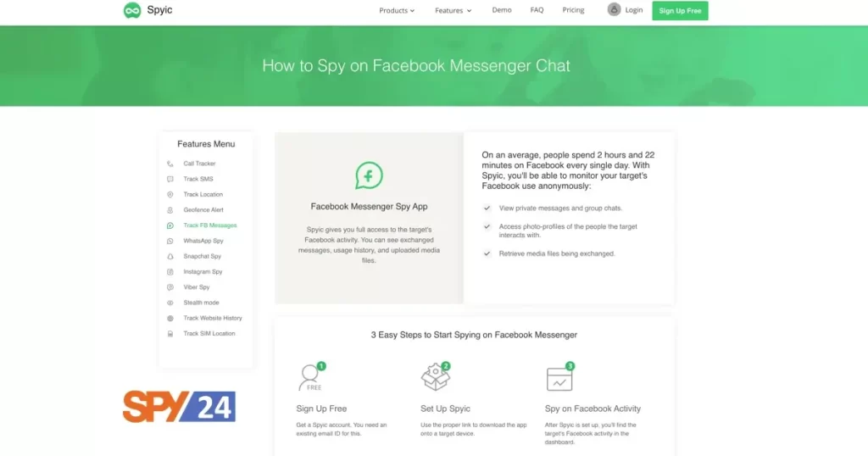Expand the Features dropdown menu
The height and width of the screenshot is (456, 868).
[x=453, y=10]
